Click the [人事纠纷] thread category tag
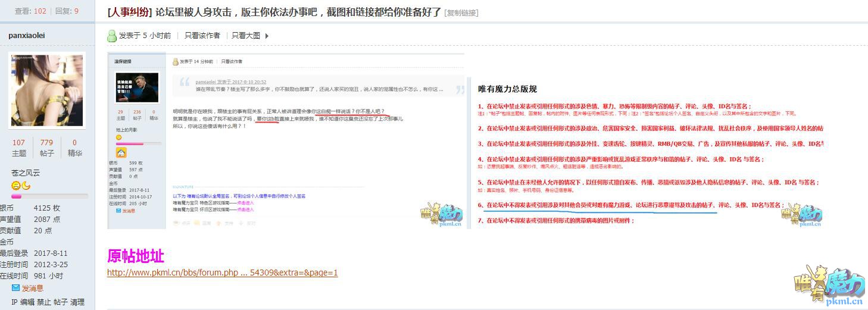This screenshot has height=310, width=868. pos(130,12)
